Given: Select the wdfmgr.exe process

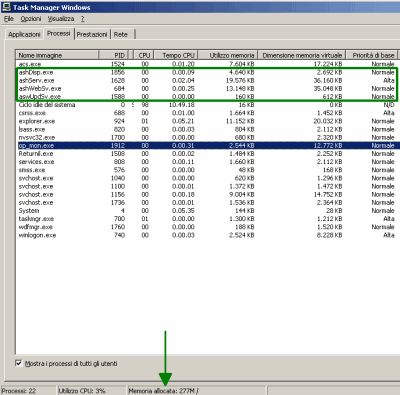Looking at the screenshot, I should point(207,227).
